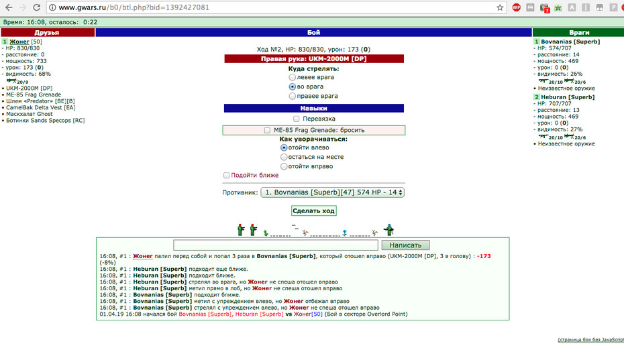Bookmark this page with the star

coord(500,7)
